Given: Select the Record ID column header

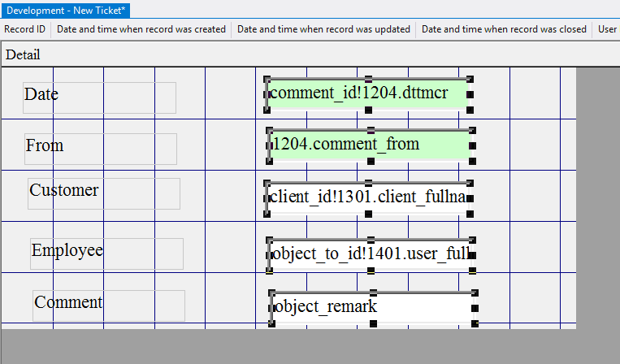Looking at the screenshot, I should (x=25, y=29).
